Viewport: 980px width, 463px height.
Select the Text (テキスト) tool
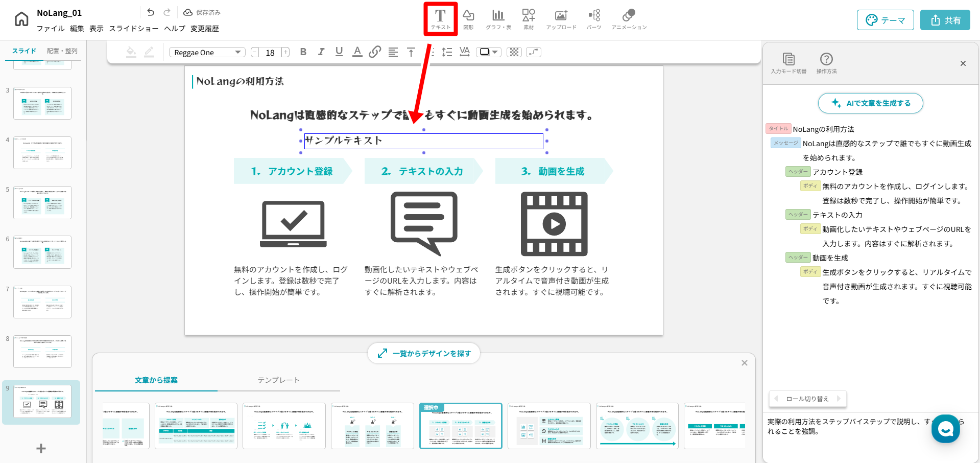(x=440, y=19)
